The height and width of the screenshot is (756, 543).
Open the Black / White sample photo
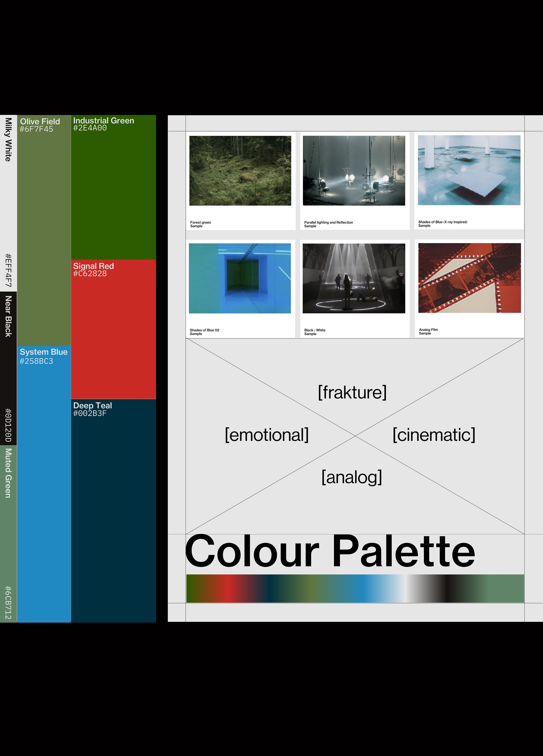pyautogui.click(x=354, y=278)
